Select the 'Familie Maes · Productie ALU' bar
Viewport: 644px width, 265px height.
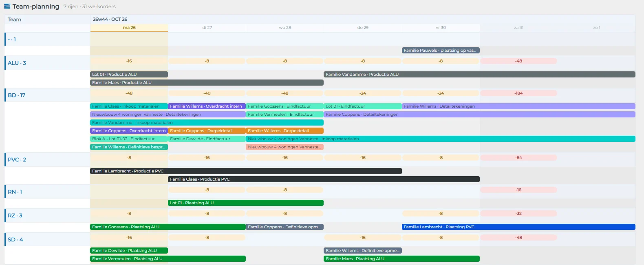tap(207, 83)
